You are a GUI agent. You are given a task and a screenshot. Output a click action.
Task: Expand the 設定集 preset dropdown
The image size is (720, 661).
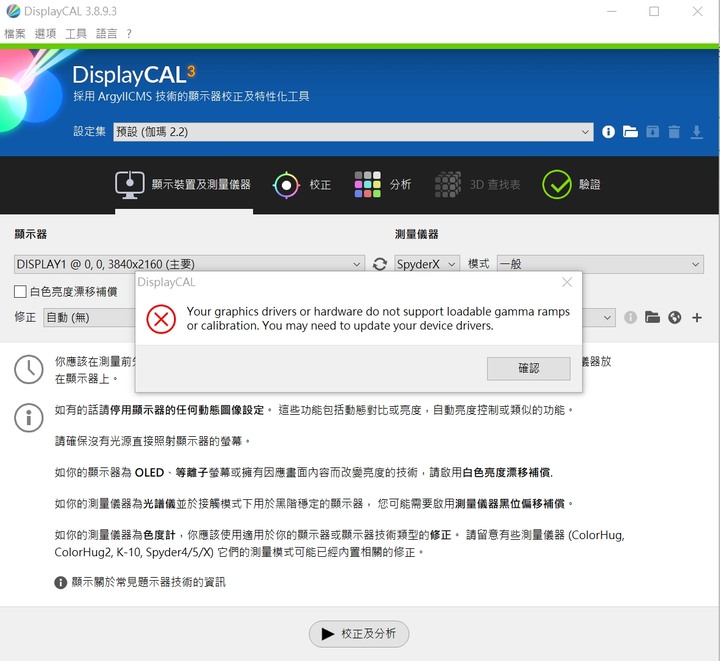[353, 132]
